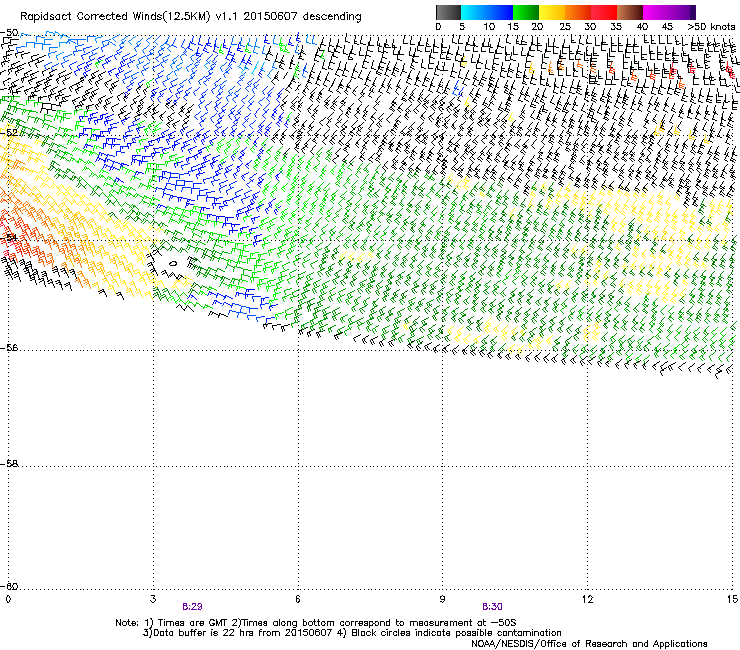Click the dark purple 45-50 knots legend segment
This screenshot has width=740, height=650.
(682, 12)
